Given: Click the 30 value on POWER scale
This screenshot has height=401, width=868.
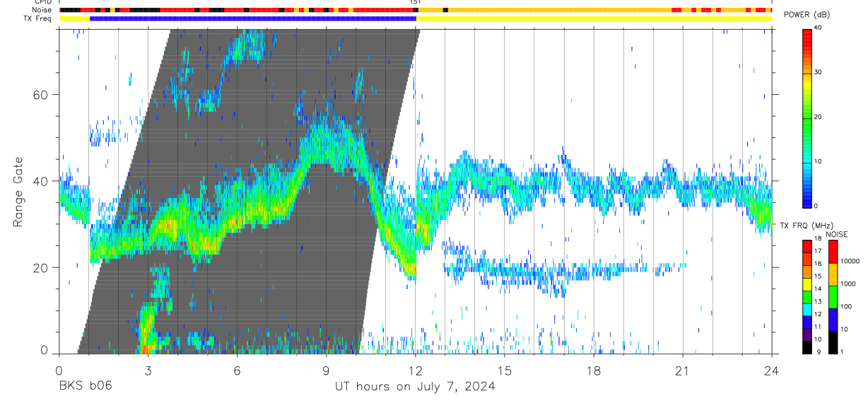Looking at the screenshot, I should [x=818, y=72].
